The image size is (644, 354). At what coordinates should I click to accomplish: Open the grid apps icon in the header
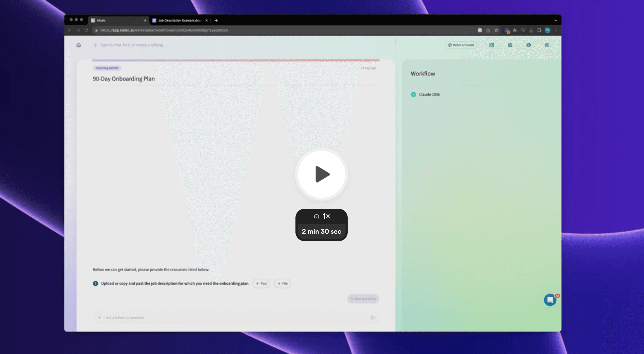coord(491,45)
